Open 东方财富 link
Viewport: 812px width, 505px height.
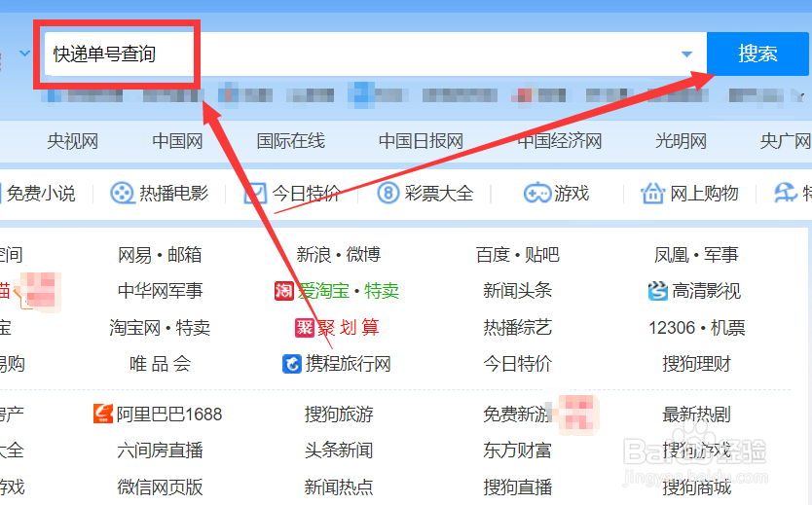[x=517, y=451]
